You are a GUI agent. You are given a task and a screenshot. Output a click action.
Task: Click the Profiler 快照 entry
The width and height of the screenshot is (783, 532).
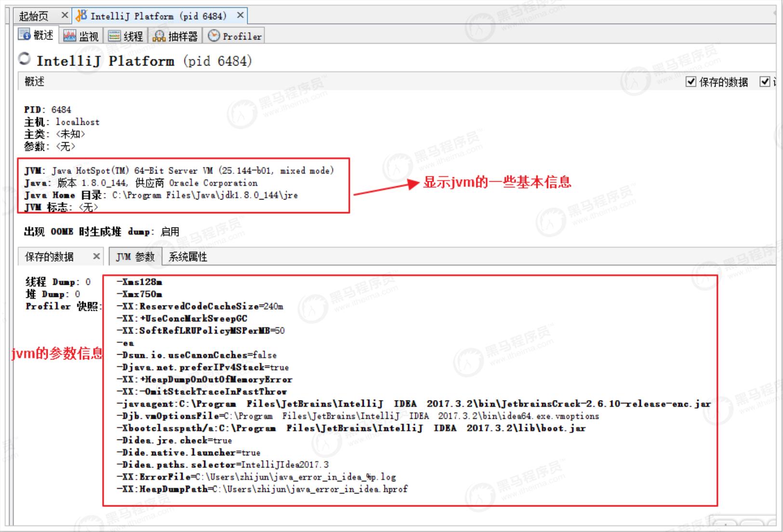(x=64, y=306)
